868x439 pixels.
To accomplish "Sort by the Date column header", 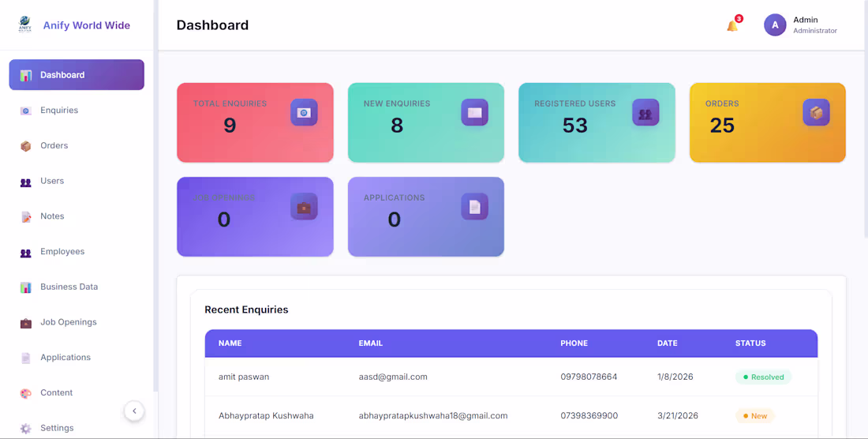I will coord(667,343).
